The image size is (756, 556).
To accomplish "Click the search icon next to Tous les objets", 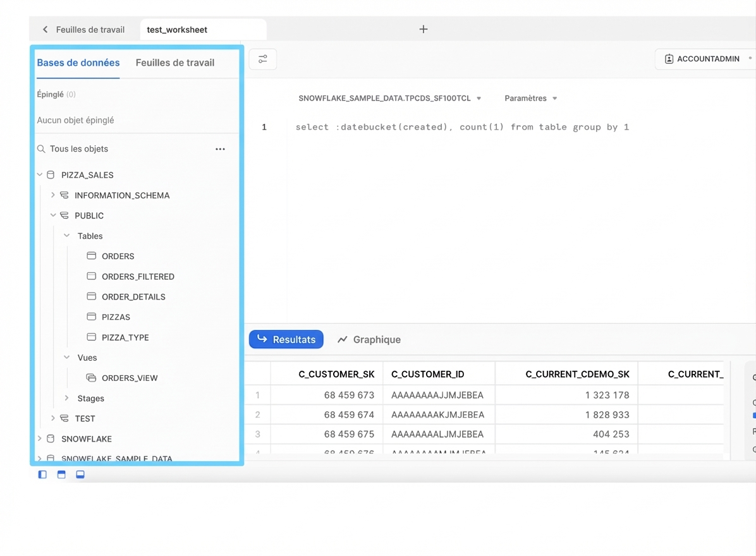I will point(40,148).
